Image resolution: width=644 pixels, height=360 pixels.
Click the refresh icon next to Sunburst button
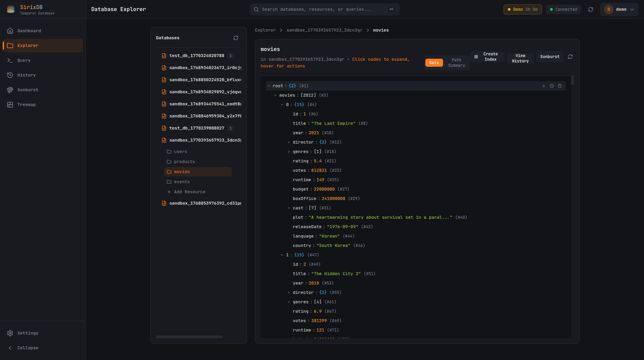[571, 57]
